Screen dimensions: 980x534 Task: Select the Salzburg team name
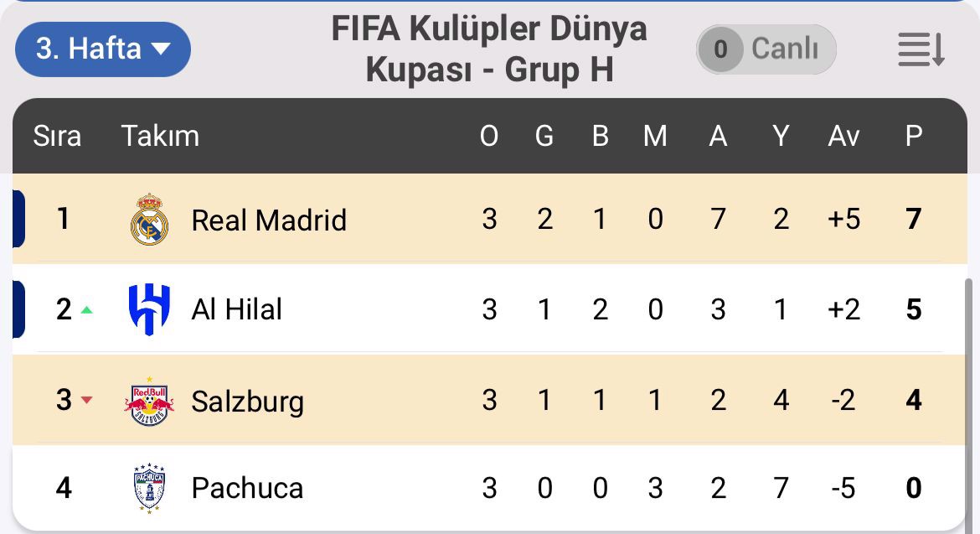pos(247,402)
